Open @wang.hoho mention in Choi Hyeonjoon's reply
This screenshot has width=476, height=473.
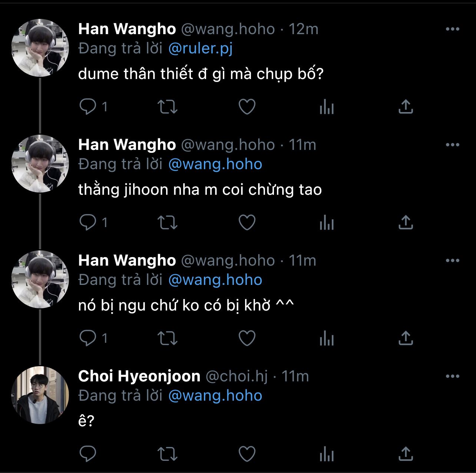click(x=215, y=396)
